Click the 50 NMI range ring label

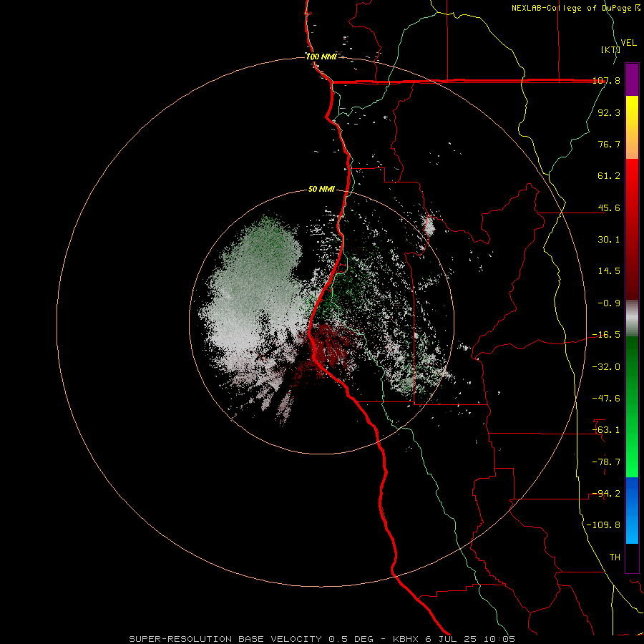(321, 190)
